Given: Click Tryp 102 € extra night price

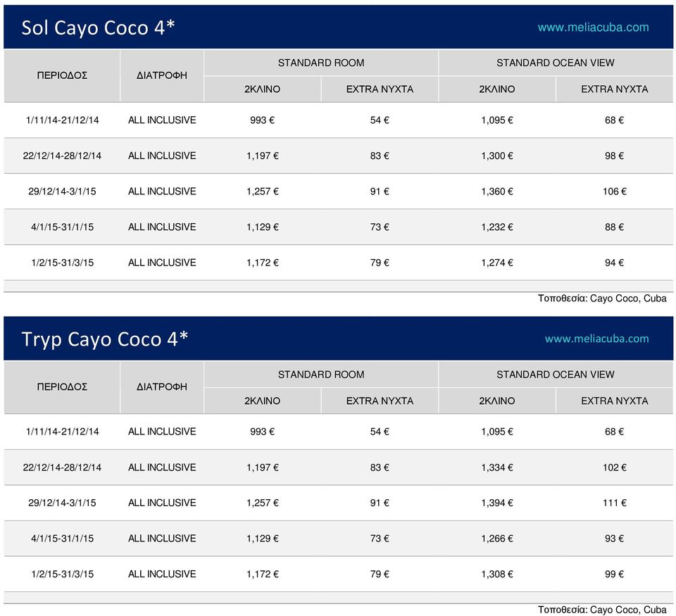Looking at the screenshot, I should [x=614, y=467].
